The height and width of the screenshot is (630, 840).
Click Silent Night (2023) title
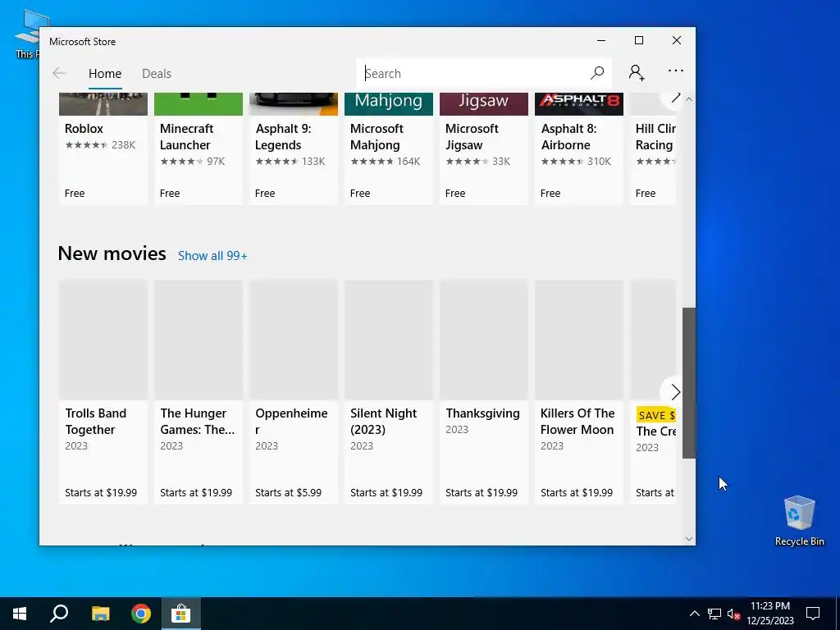(384, 421)
